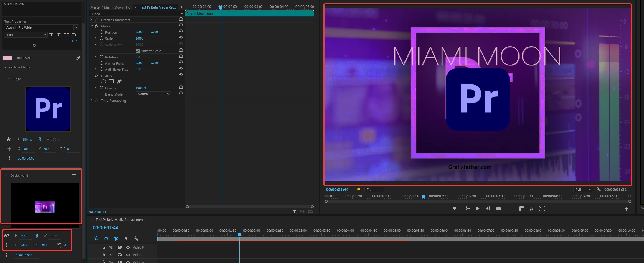This screenshot has width=644, height=263.
Task: Toggle small caps text style
Action: [74, 35]
